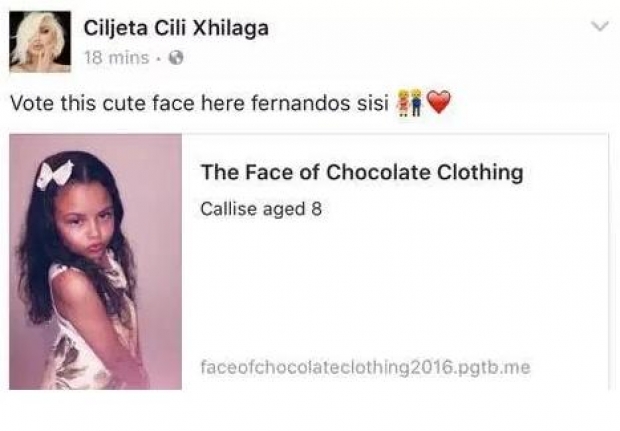Open "The Face of Chocolate Clothing" title
Image resolution: width=620 pixels, height=431 pixels.
click(362, 172)
